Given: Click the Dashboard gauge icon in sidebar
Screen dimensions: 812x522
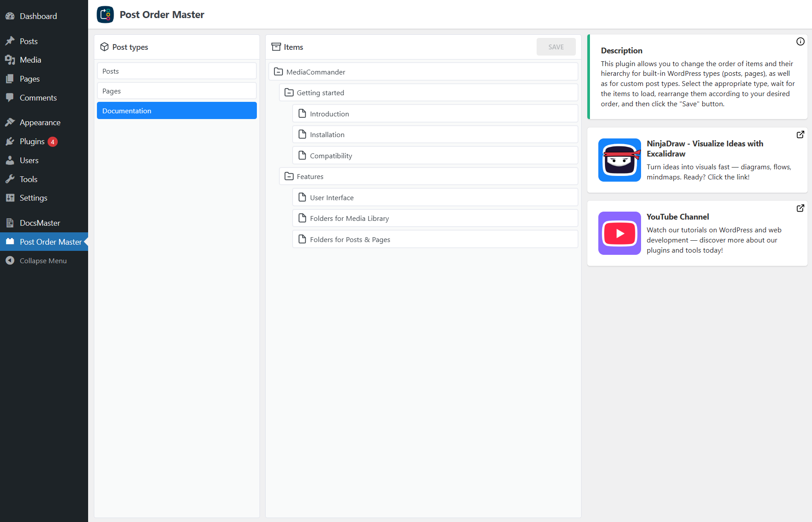Looking at the screenshot, I should point(10,16).
